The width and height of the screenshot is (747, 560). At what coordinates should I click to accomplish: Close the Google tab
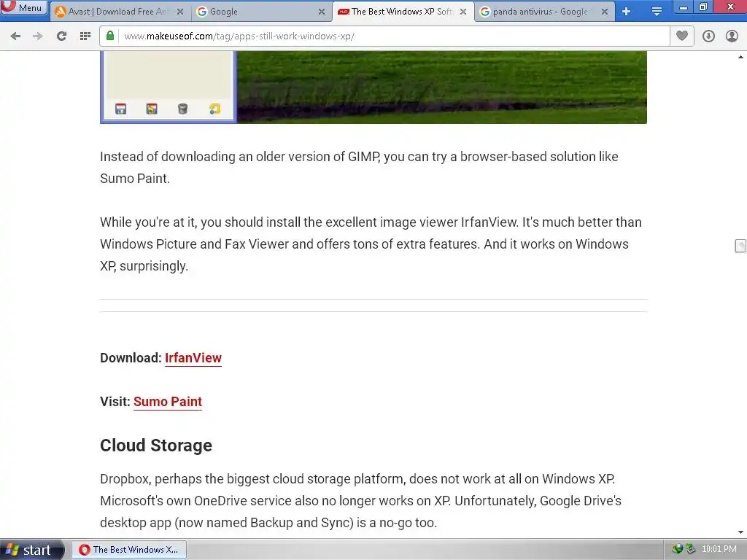322,12
